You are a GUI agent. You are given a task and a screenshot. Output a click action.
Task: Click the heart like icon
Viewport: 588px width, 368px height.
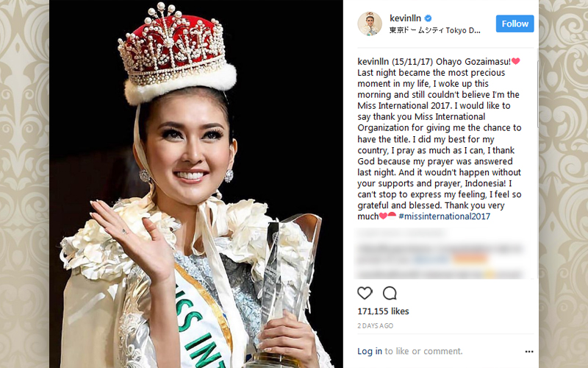tap(365, 293)
